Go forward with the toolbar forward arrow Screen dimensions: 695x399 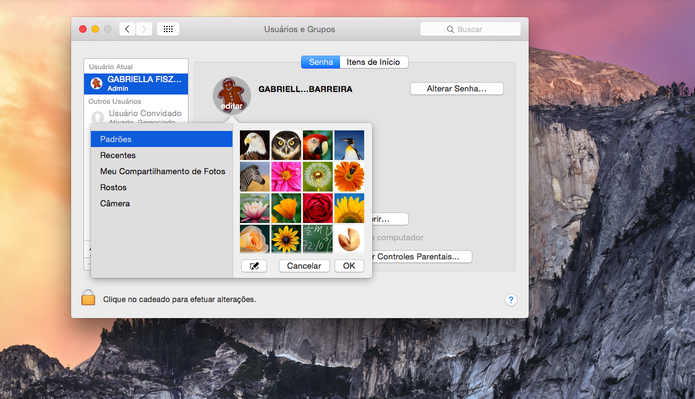[x=144, y=29]
